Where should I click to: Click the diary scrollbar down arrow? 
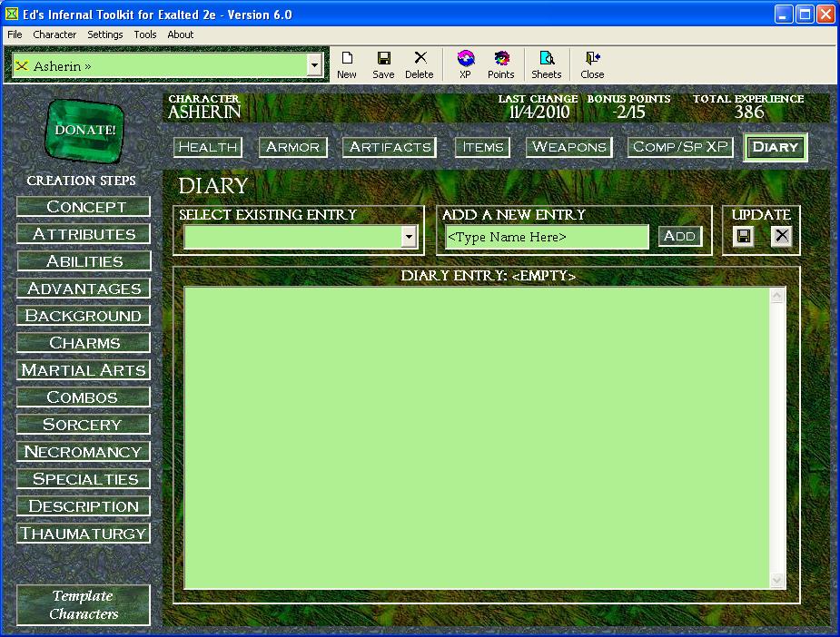click(777, 580)
